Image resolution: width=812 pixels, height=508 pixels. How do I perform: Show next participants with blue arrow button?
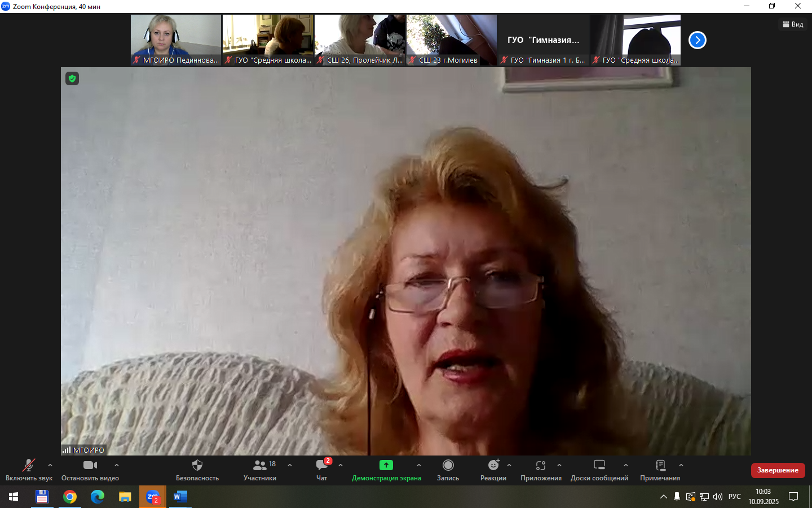coord(698,40)
